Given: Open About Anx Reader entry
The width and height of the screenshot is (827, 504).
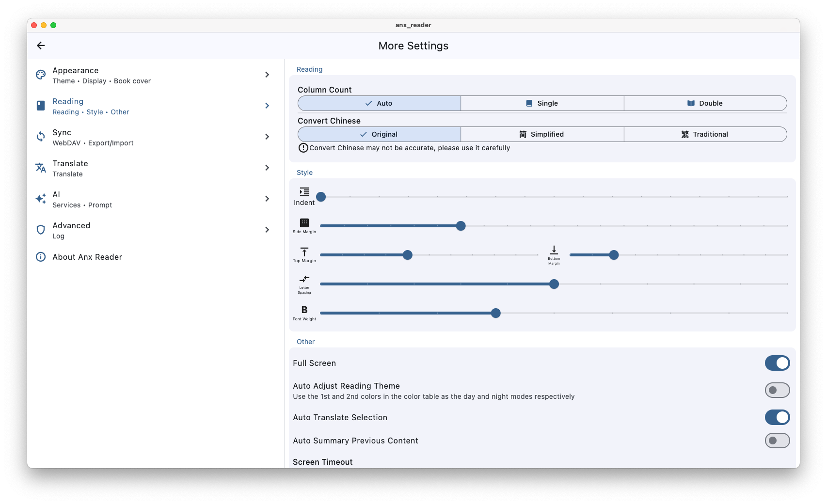Looking at the screenshot, I should (87, 257).
